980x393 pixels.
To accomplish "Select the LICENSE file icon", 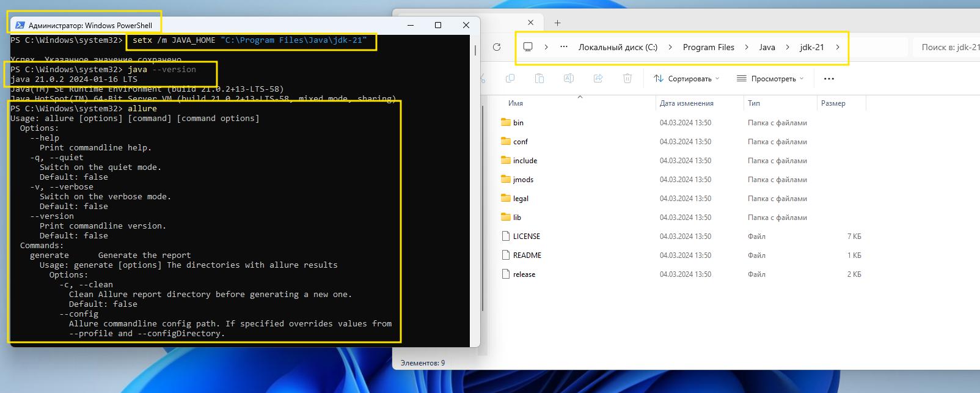I will click(505, 236).
